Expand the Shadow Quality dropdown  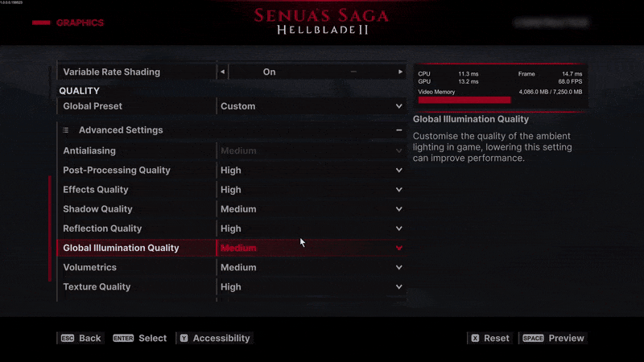point(311,209)
